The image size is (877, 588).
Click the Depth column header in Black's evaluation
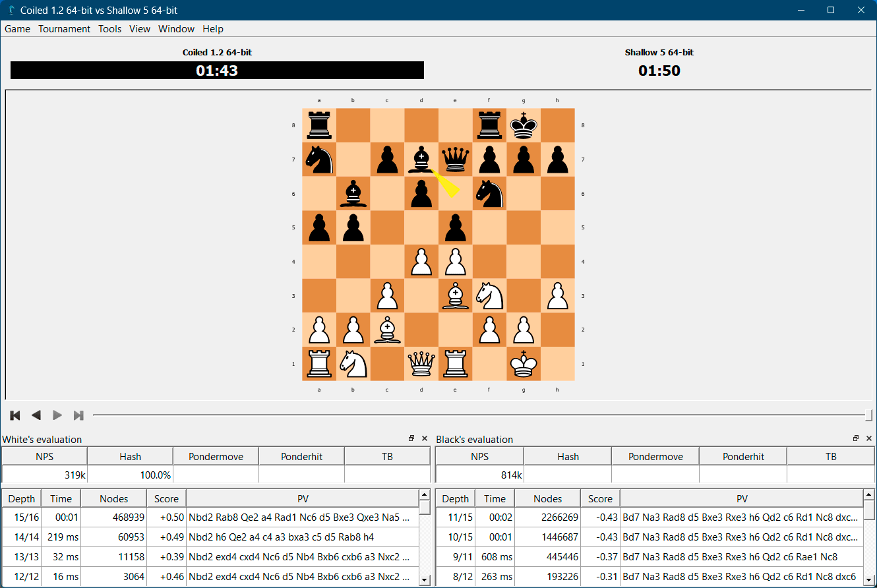pyautogui.click(x=456, y=499)
